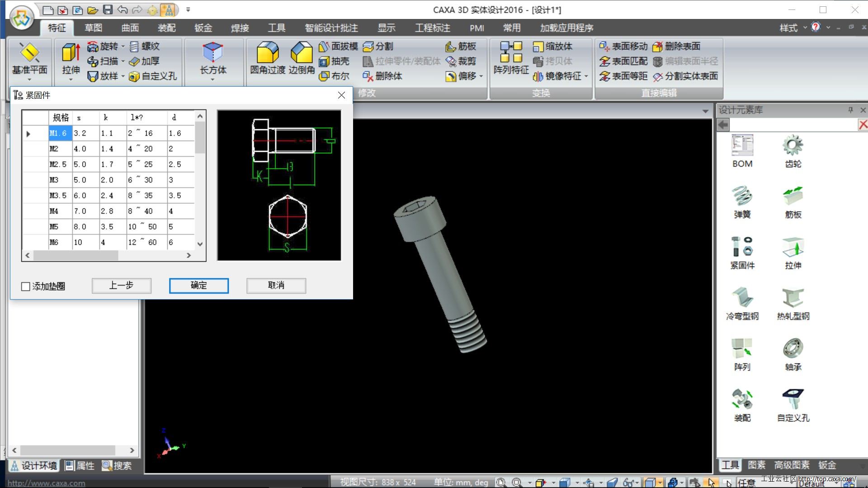This screenshot has height=488, width=868.
Task: Expand the 基准平面 datum plane dropdown
Action: tap(29, 80)
